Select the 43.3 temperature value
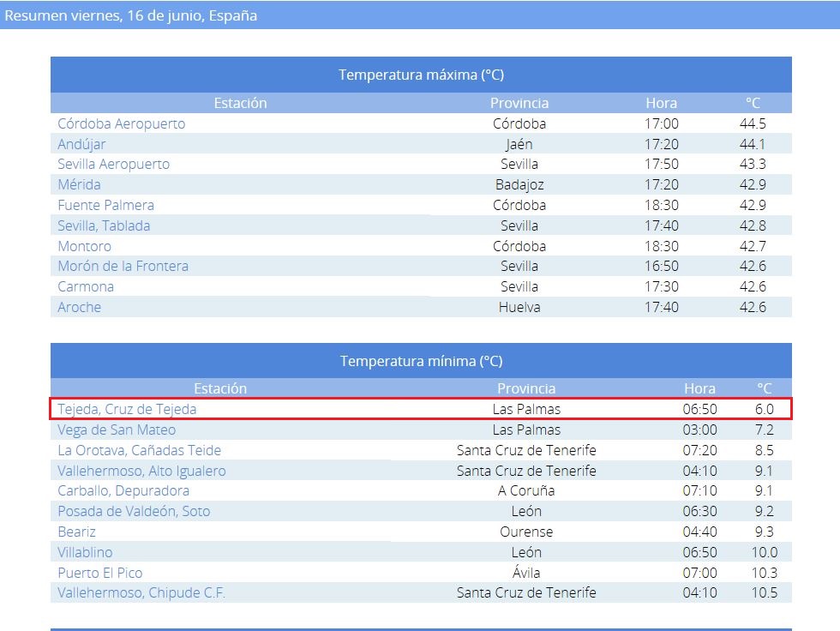840x631 pixels. pos(753,164)
